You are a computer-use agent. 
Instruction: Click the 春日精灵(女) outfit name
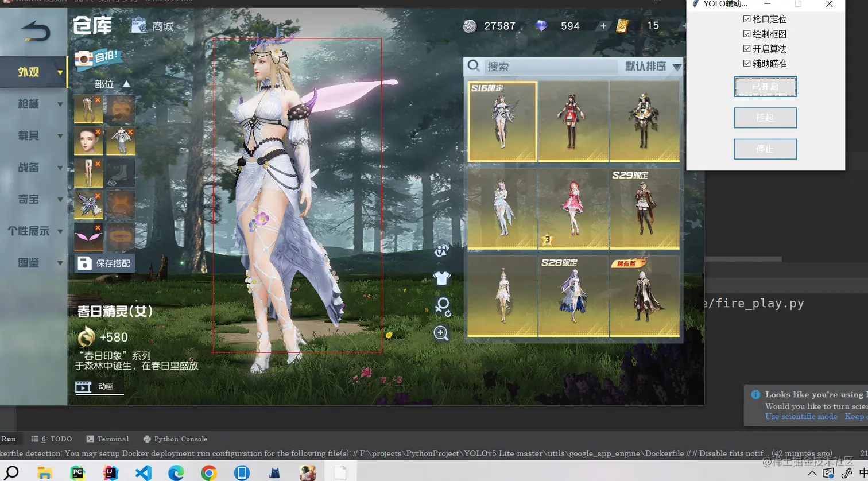pyautogui.click(x=115, y=312)
